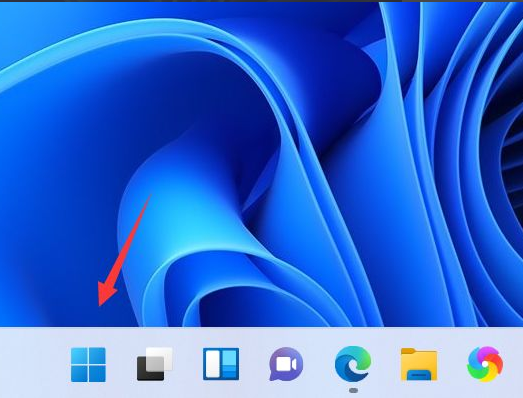Open the Windows Start menu
The image size is (523, 398).
tap(88, 364)
